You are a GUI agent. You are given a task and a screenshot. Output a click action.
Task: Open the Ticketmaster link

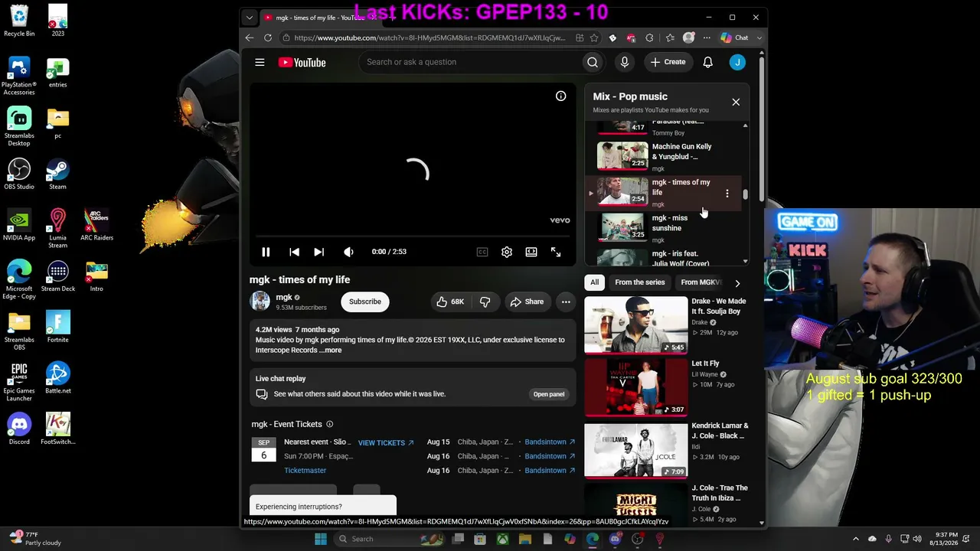(x=305, y=471)
